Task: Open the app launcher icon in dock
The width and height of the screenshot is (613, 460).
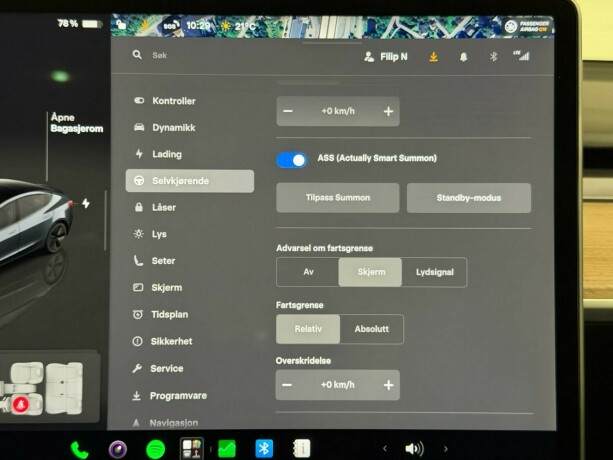Action: (x=192, y=449)
